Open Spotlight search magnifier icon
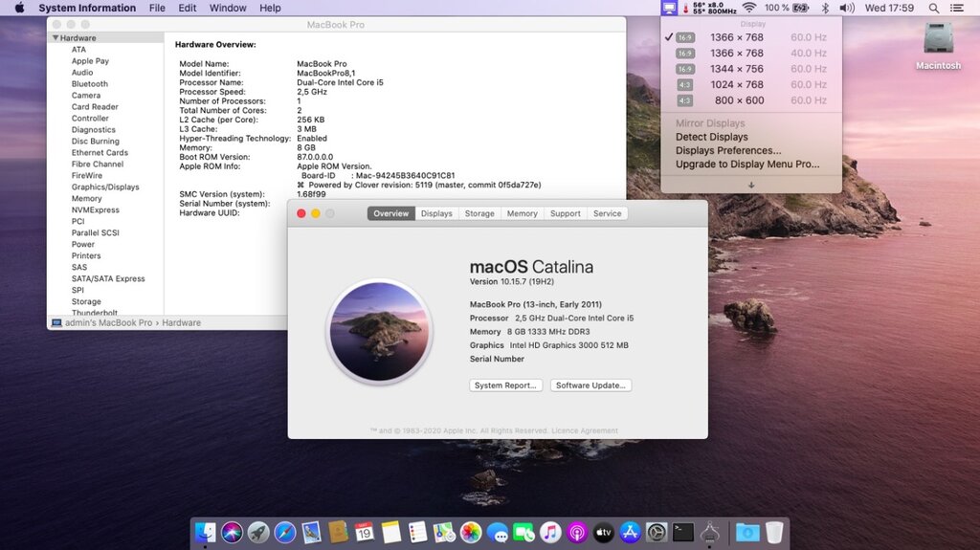The width and height of the screenshot is (980, 550). (x=934, y=8)
